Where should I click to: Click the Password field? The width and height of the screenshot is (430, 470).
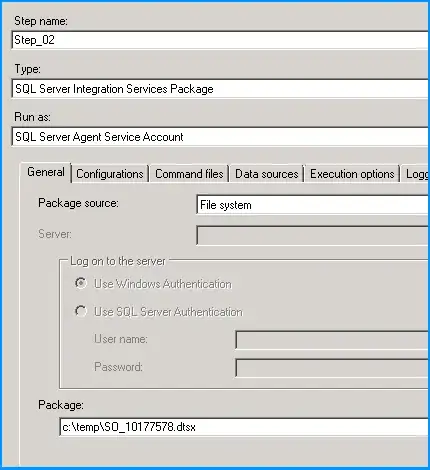tap(332, 368)
